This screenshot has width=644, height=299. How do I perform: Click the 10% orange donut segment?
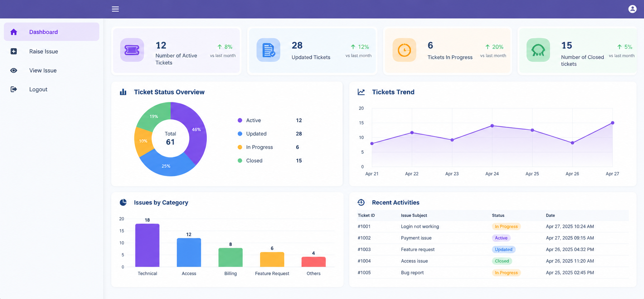coord(143,141)
